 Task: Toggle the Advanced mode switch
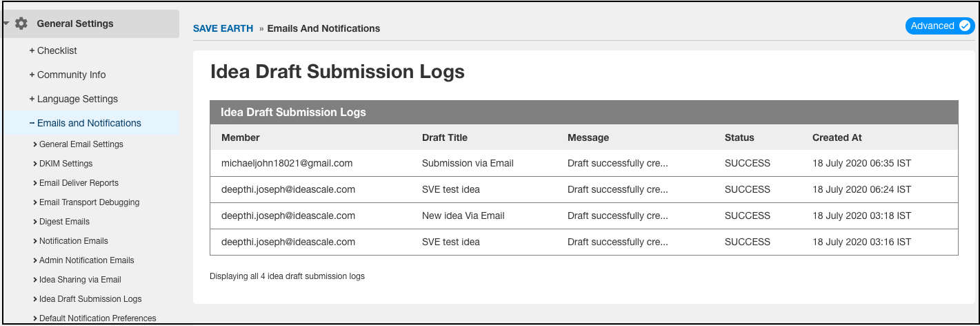click(x=940, y=26)
